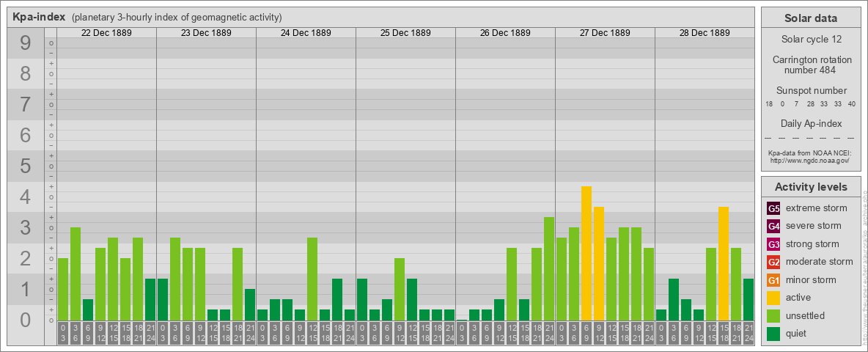Click the 3-6 bar on 23 Dec

pos(175,279)
